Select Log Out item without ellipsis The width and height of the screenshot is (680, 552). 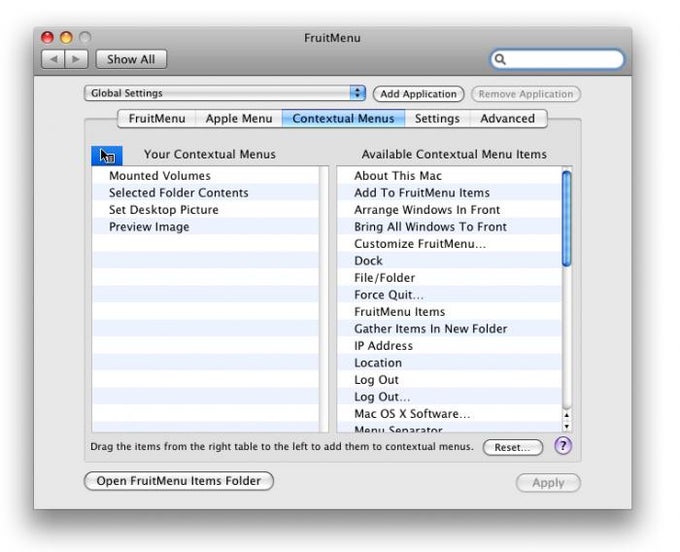click(449, 380)
